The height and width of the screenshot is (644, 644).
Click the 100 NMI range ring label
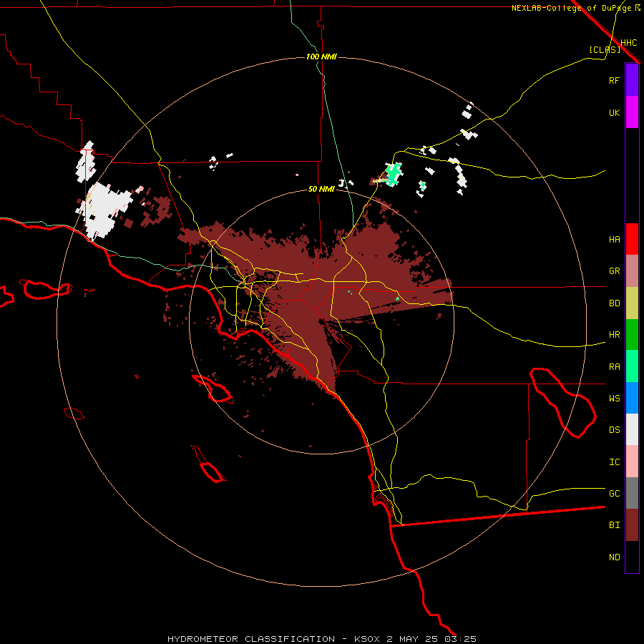click(x=321, y=57)
